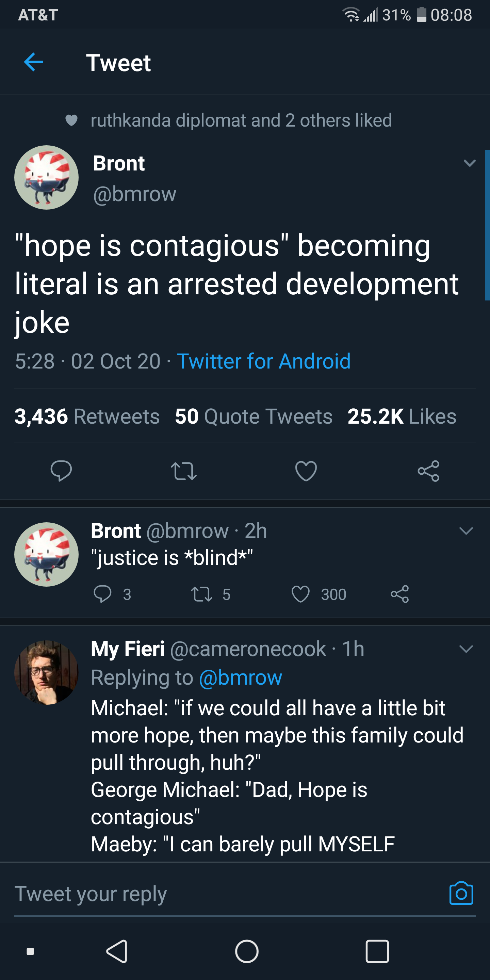Reply to the main Bront tweet
Image resolution: width=490 pixels, height=980 pixels.
[x=61, y=471]
